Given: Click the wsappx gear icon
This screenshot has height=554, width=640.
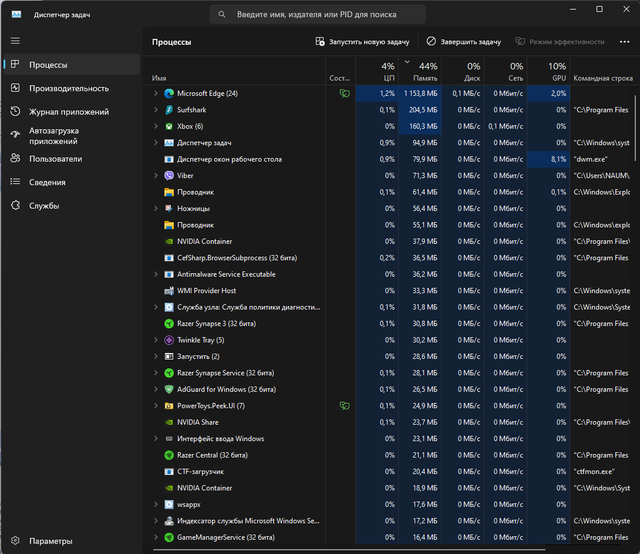Looking at the screenshot, I should (x=169, y=505).
